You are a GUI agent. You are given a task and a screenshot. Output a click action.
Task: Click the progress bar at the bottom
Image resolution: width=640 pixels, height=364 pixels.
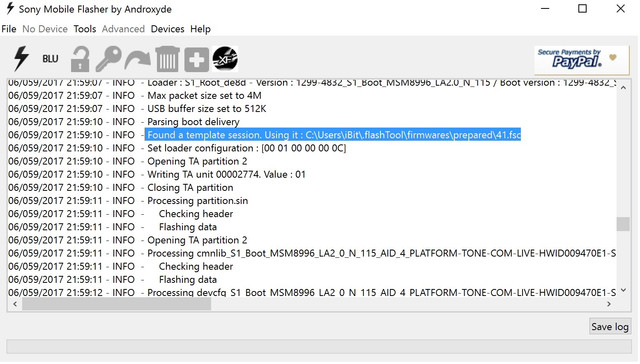tap(319, 347)
